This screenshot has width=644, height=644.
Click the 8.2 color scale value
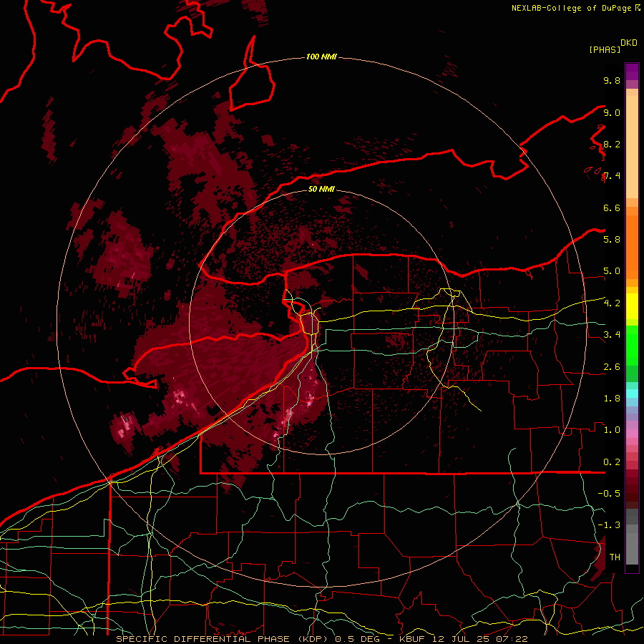[612, 144]
